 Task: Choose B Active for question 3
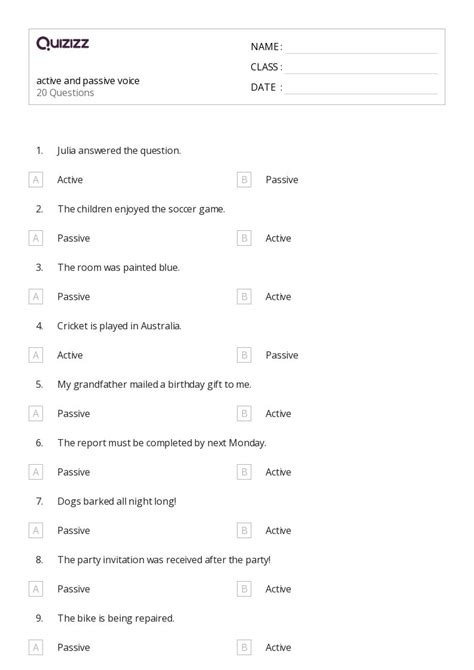[x=244, y=297]
